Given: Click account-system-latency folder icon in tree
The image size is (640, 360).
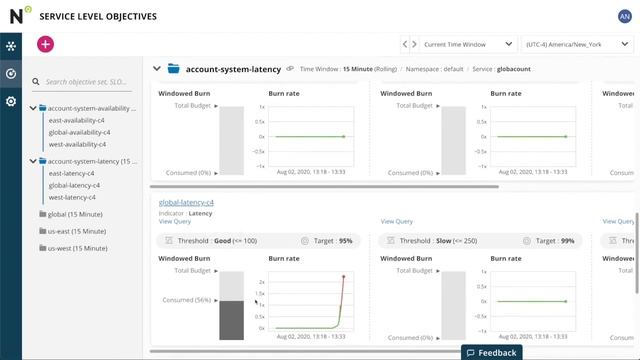Looking at the screenshot, I should click(x=42, y=161).
